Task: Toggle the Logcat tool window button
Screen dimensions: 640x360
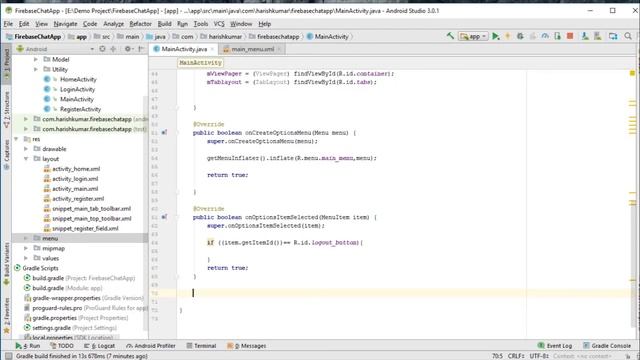Action: [x=99, y=346]
